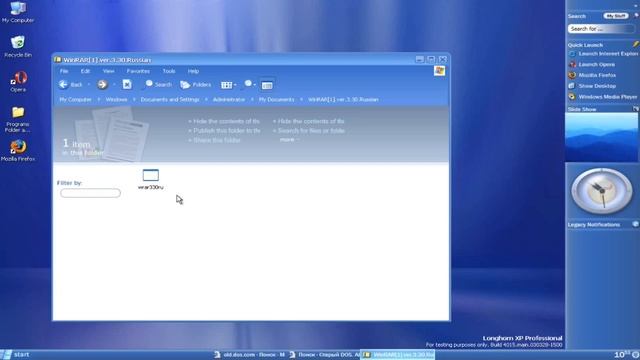Open the Edit menu

tap(85, 71)
